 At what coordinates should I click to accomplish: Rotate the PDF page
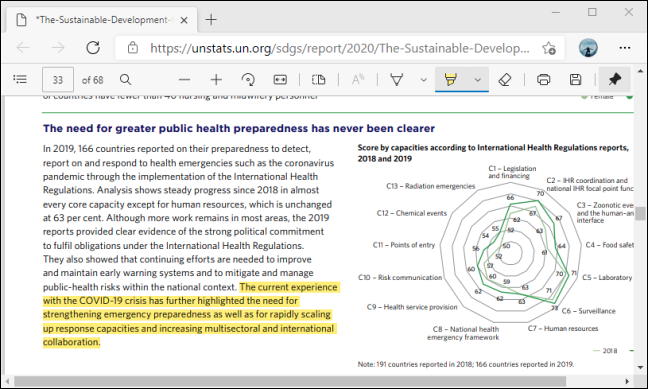(248, 79)
